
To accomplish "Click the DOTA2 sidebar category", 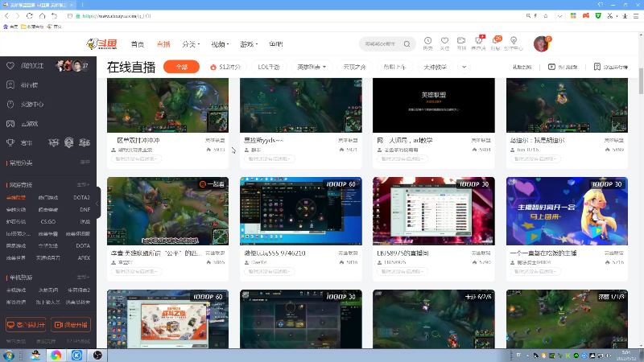I will [81, 197].
